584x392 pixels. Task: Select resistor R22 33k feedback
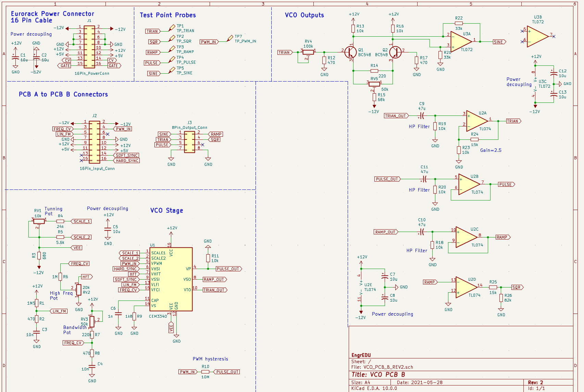coord(459,23)
